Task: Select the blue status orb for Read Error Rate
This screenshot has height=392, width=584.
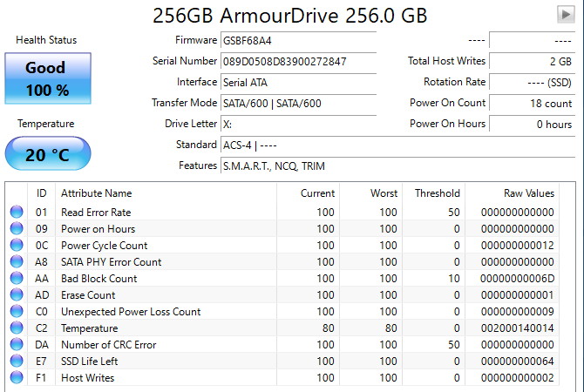Action: point(17,212)
